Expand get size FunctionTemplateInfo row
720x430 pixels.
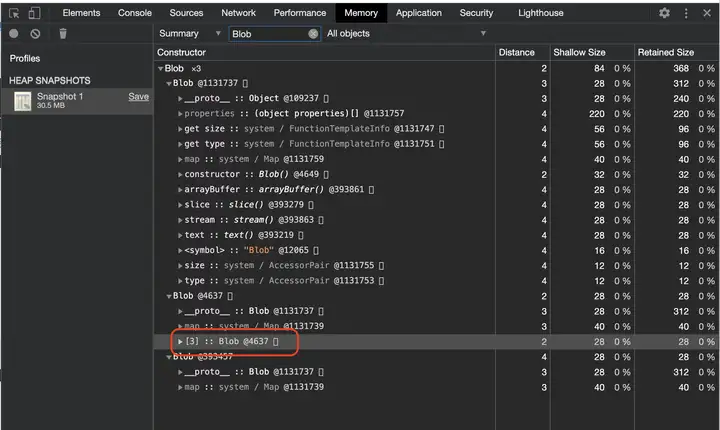180,129
